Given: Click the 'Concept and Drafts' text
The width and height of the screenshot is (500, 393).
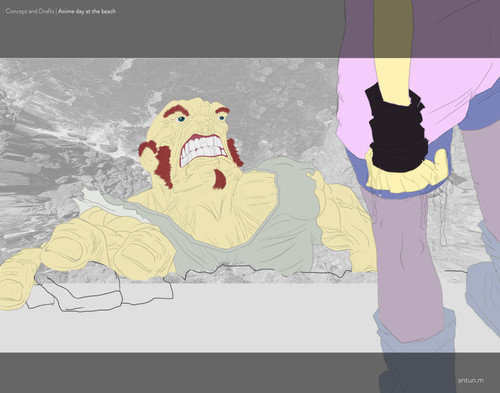Looking at the screenshot, I should point(30,11).
